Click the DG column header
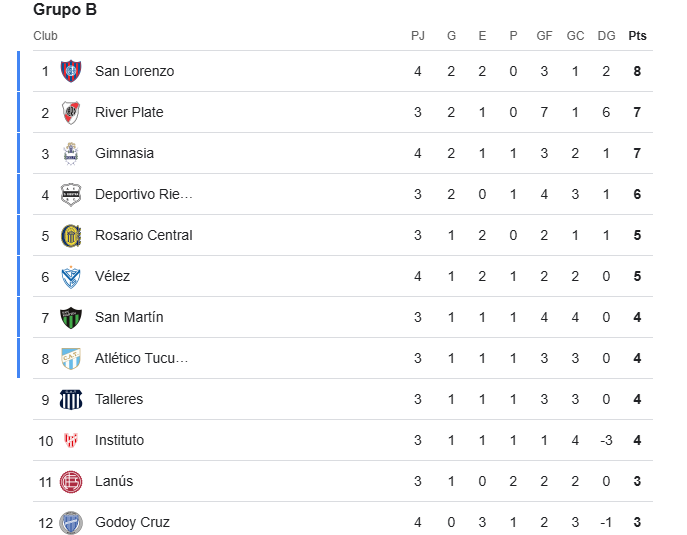Viewport: 687px width, 535px height. click(606, 36)
